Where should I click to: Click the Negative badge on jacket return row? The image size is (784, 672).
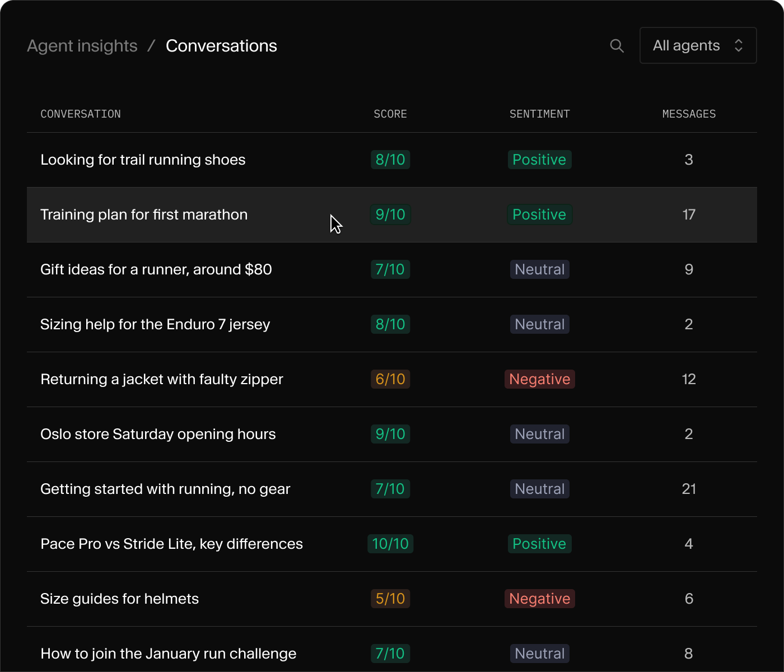[x=540, y=379]
